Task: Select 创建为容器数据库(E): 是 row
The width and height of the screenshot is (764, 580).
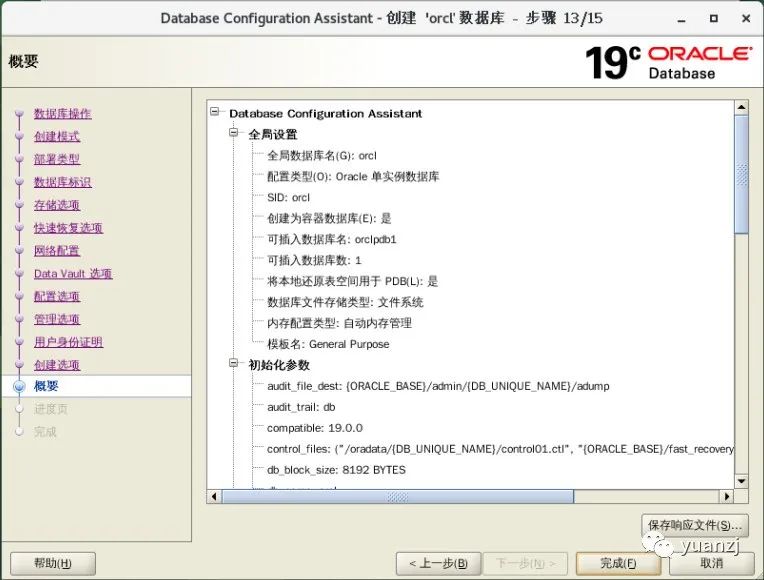Action: tap(329, 219)
